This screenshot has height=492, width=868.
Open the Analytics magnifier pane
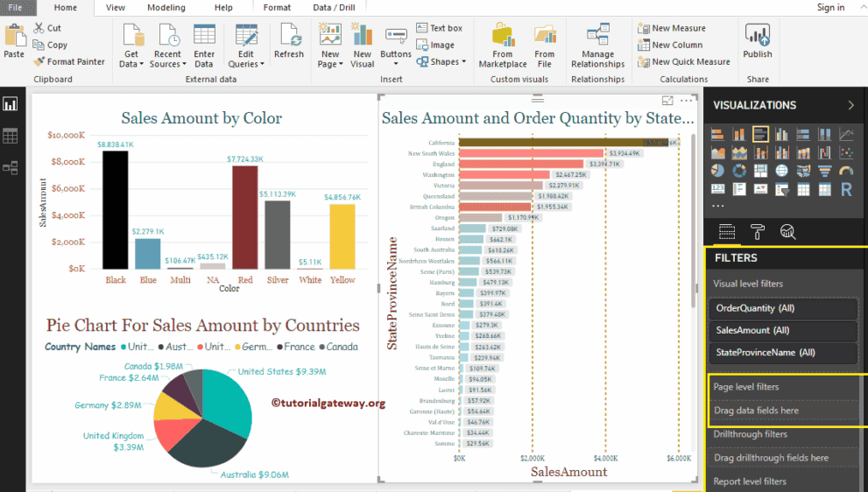787,231
